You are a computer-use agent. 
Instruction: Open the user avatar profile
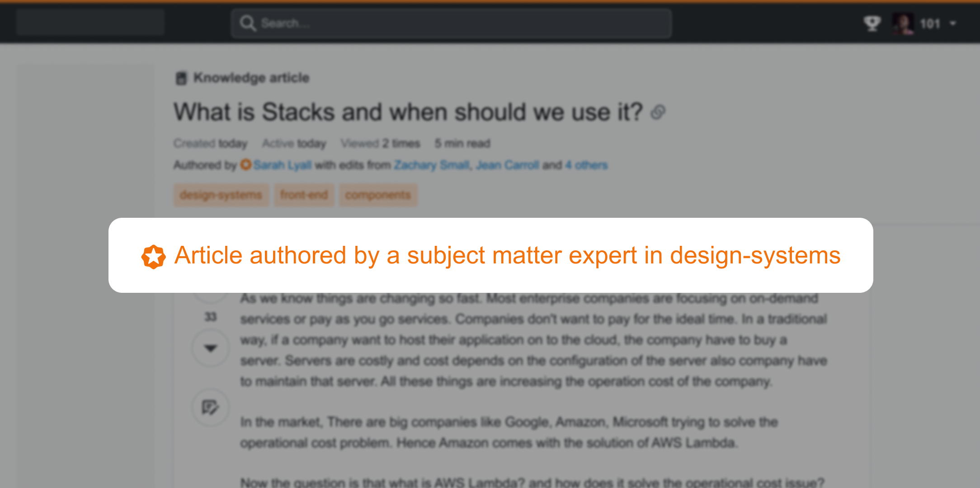pos(903,23)
